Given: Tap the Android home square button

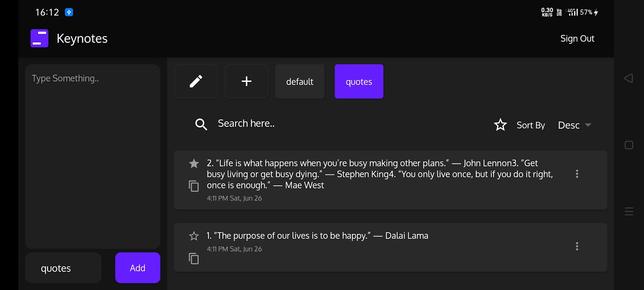Looking at the screenshot, I should [629, 145].
